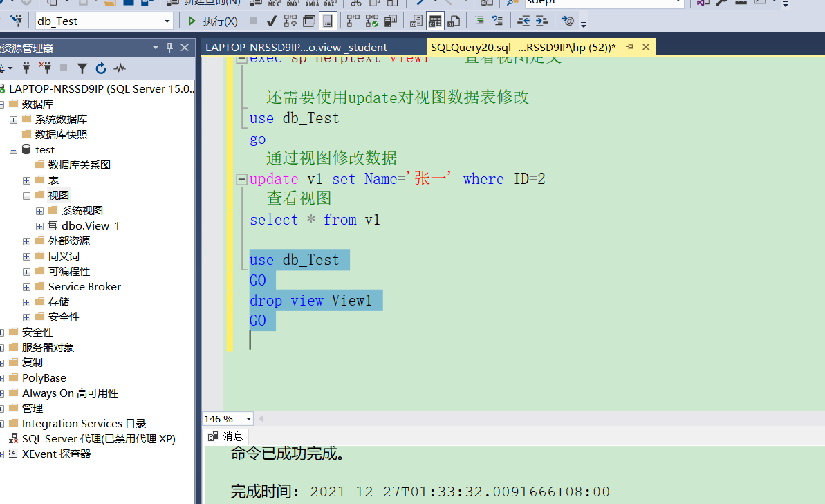Viewport: 825px width, 504px height.
Task: Comment out the selected lines
Action: point(479,21)
